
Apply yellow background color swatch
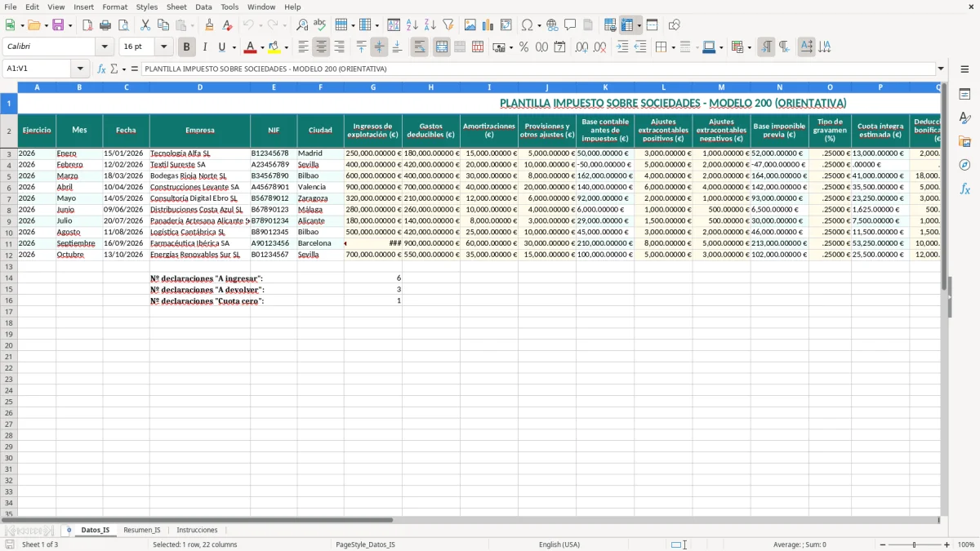pos(274,47)
